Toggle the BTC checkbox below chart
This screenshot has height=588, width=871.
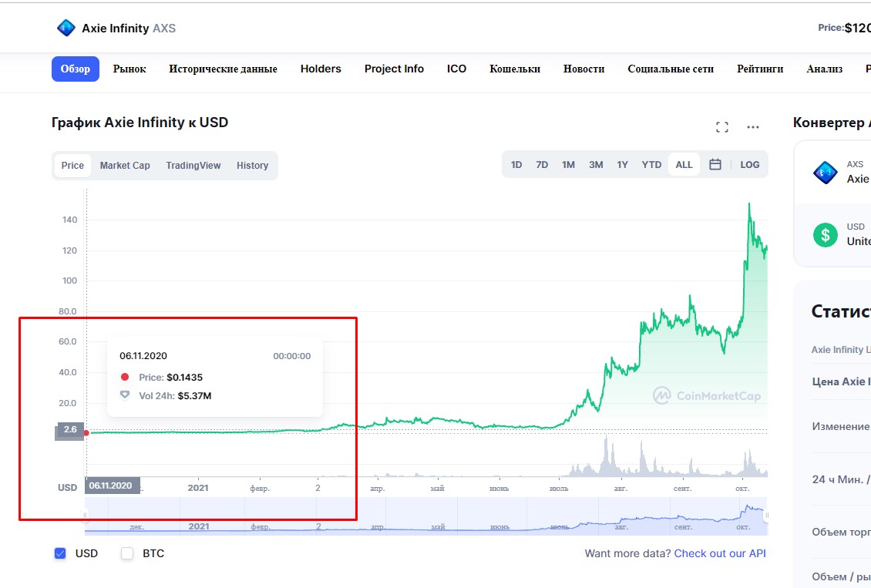pos(127,553)
